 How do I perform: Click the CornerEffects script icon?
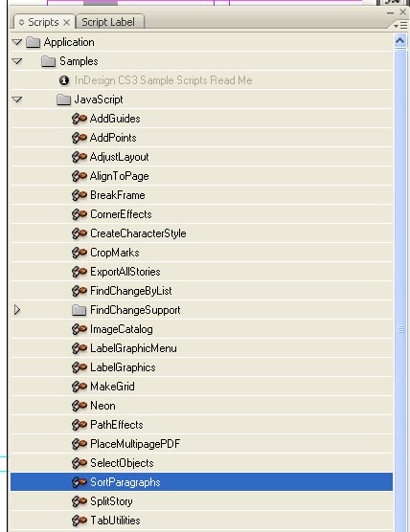pos(80,214)
